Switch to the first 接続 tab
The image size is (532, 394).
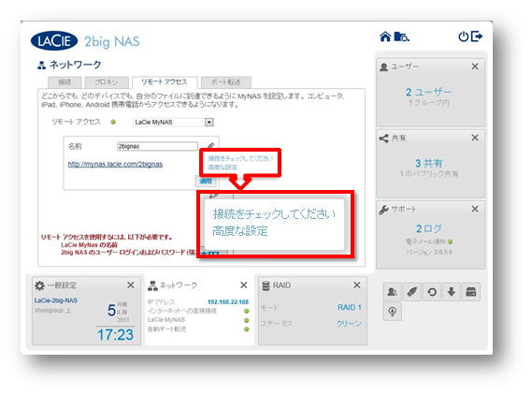(65, 82)
